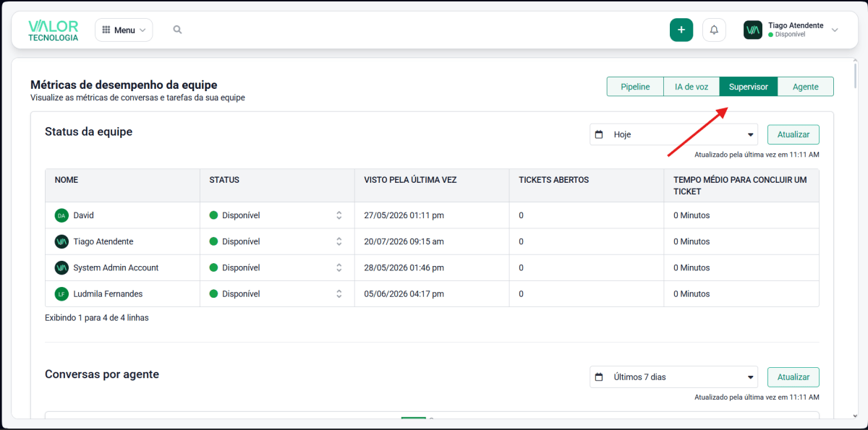Click calendar icon in Hoje selector
The height and width of the screenshot is (430, 868).
pyautogui.click(x=599, y=134)
